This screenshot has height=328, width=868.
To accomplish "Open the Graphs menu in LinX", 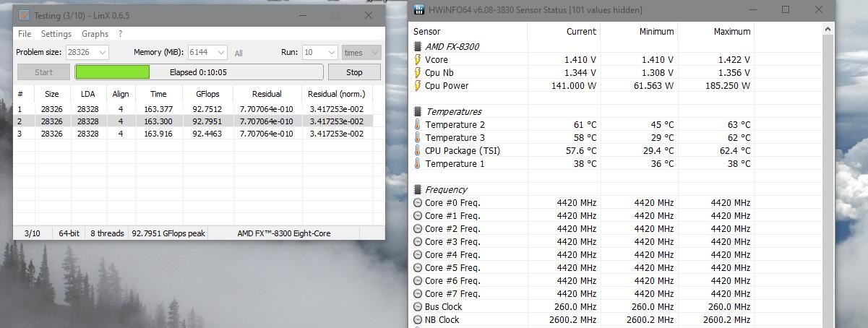I will (x=95, y=33).
